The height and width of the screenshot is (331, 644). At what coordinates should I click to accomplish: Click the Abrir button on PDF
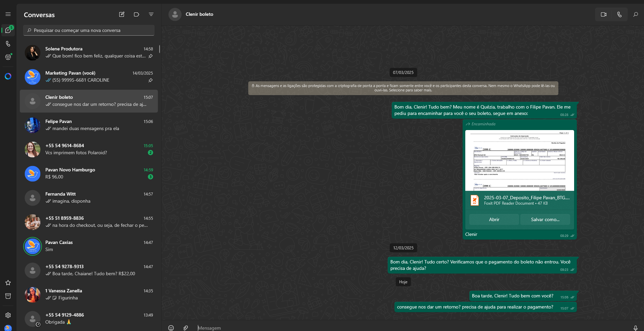pos(494,219)
